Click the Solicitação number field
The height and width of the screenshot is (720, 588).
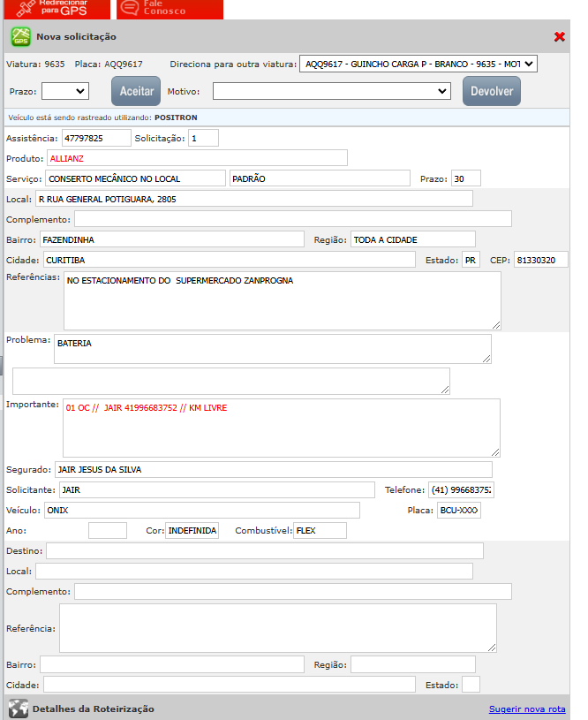point(203,138)
